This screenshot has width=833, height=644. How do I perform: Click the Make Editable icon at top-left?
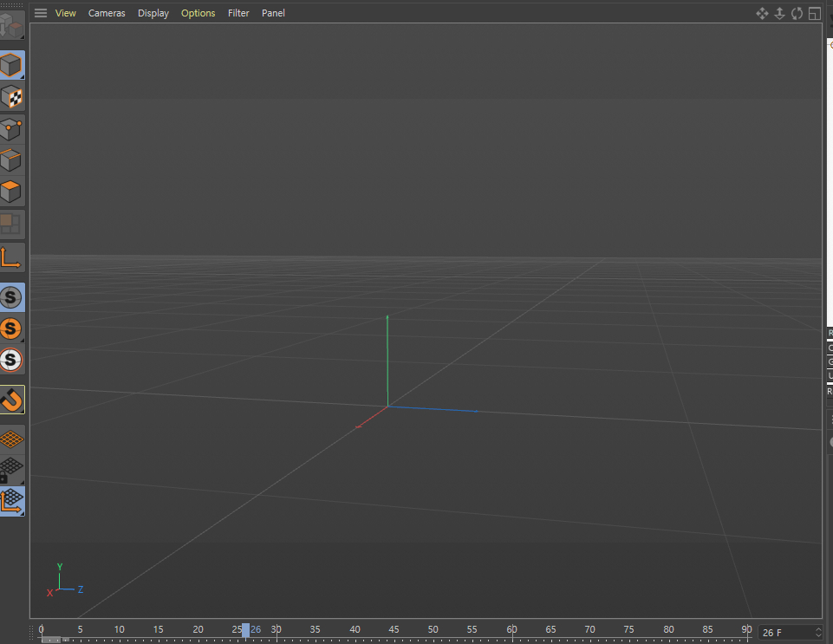click(11, 24)
